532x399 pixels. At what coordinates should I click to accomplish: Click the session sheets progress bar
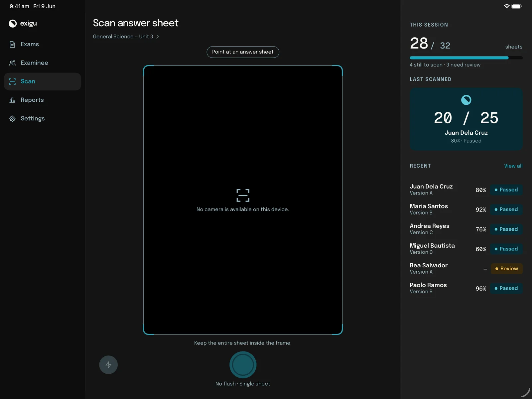466,58
